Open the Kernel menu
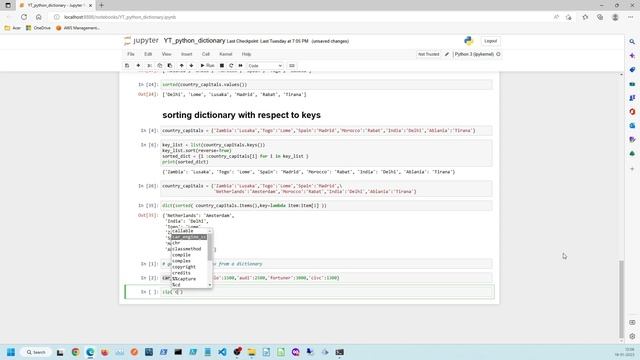The height and width of the screenshot is (360, 640). (x=226, y=54)
